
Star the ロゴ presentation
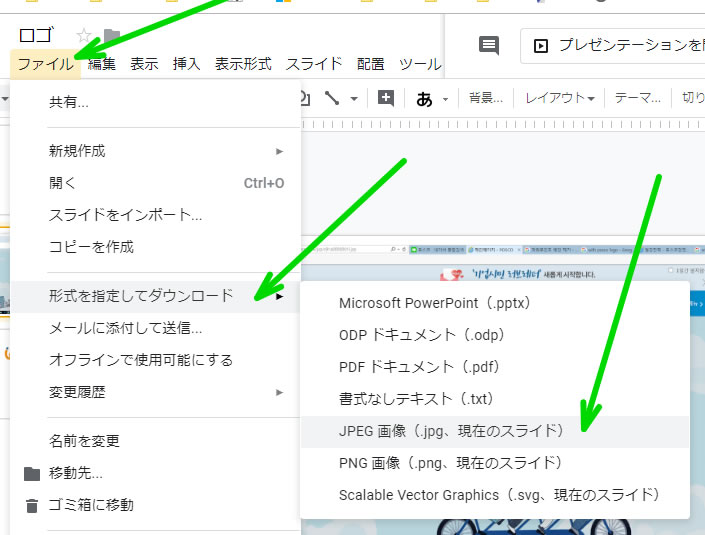point(84,36)
